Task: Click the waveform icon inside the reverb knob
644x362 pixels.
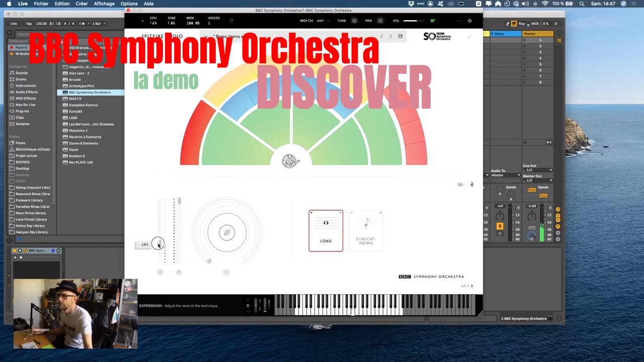Action: (227, 232)
